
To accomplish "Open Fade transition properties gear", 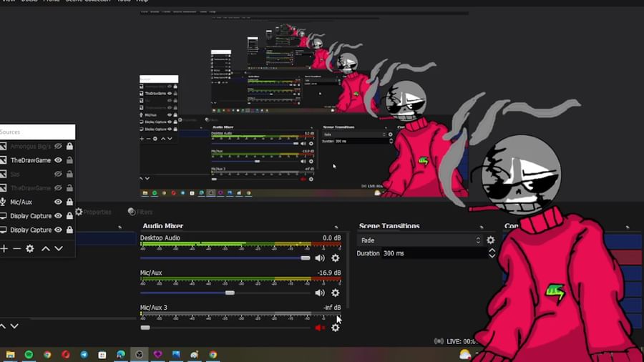I will point(490,240).
